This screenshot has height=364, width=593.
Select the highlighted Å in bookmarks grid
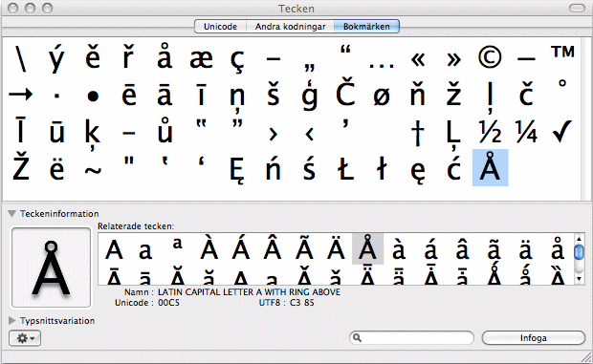490,167
